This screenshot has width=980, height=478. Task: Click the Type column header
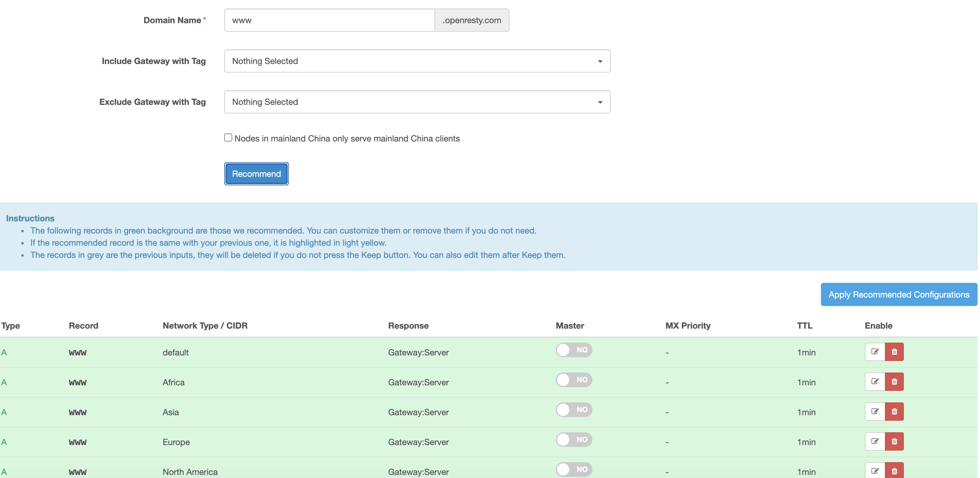(11, 326)
